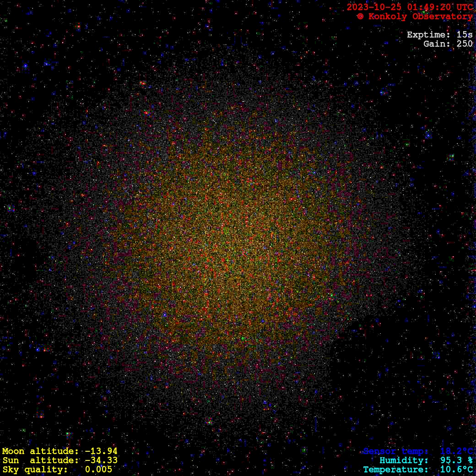Click the Sky quality label
Screen dimensions: 476x476
coord(35,470)
